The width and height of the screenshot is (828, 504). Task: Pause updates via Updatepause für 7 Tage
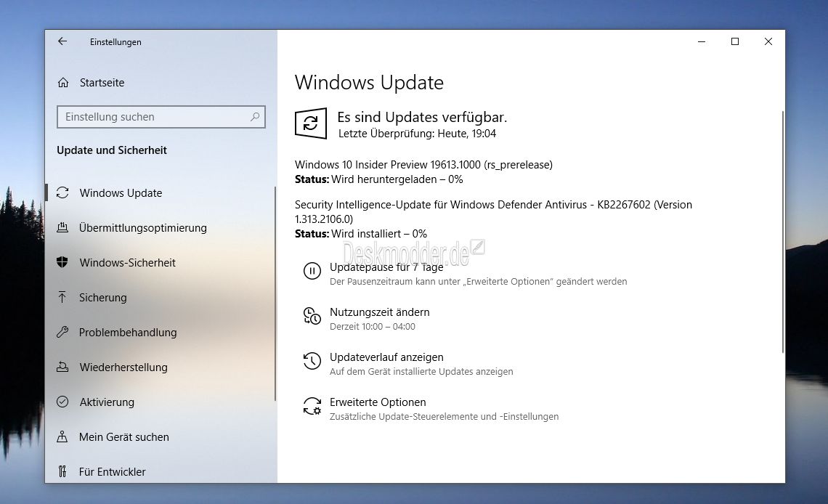pyautogui.click(x=386, y=267)
